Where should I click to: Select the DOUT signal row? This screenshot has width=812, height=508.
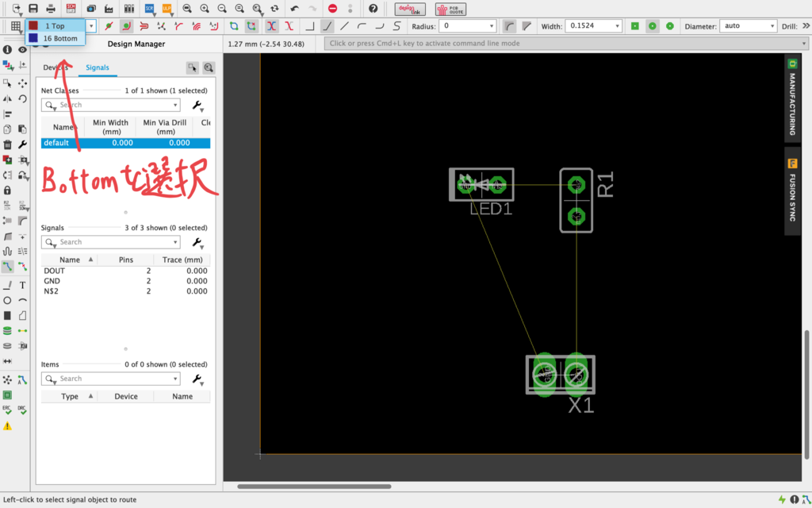point(126,271)
